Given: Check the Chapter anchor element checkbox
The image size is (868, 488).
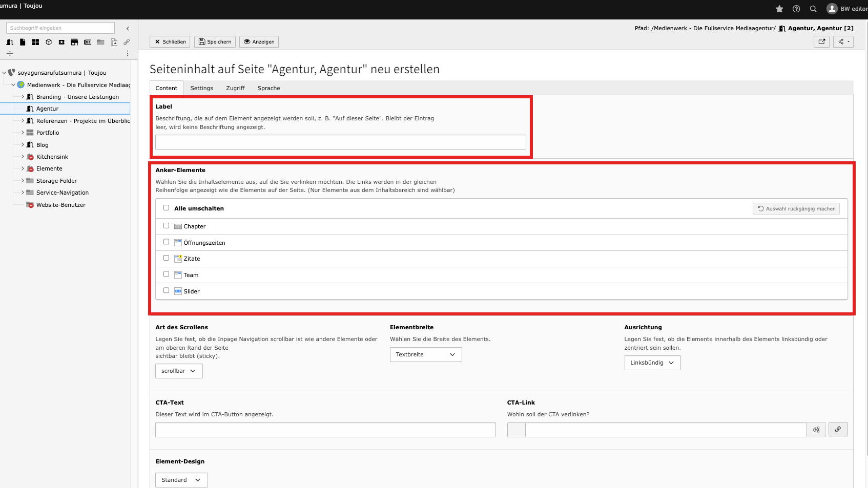Looking at the screenshot, I should pos(166,226).
